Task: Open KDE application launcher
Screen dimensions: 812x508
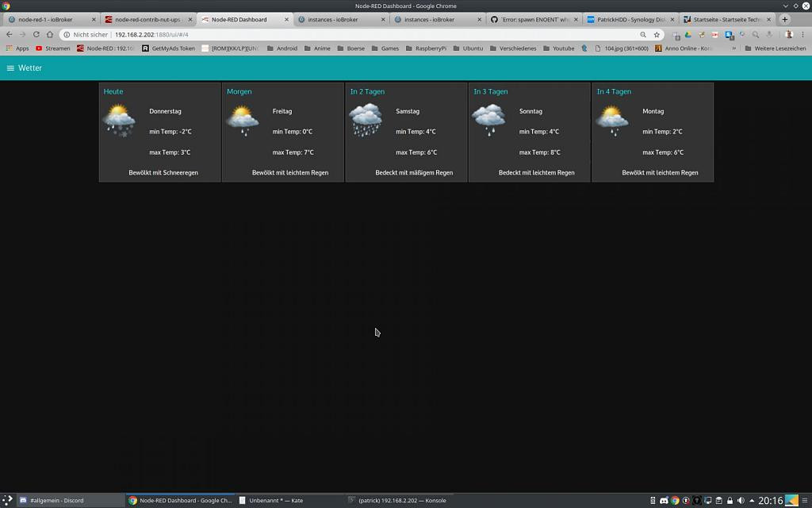Action: click(7, 500)
